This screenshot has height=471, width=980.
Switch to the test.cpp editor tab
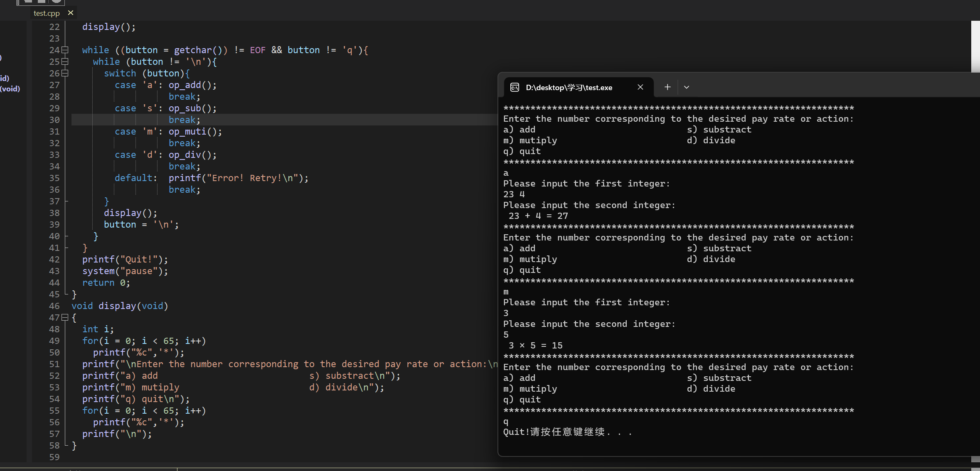point(47,13)
